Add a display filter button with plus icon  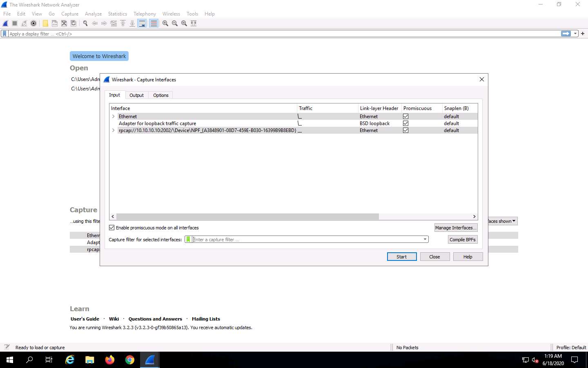[x=583, y=34]
